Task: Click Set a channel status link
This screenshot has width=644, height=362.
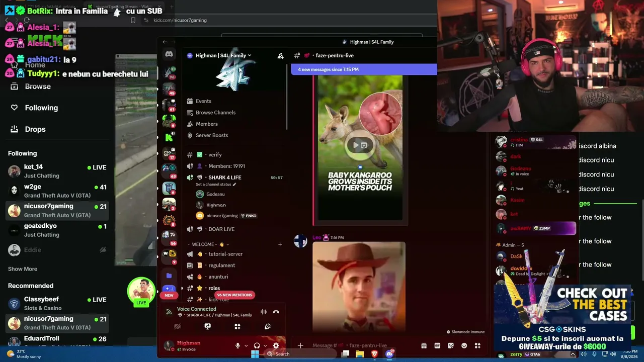Action: [216, 185]
